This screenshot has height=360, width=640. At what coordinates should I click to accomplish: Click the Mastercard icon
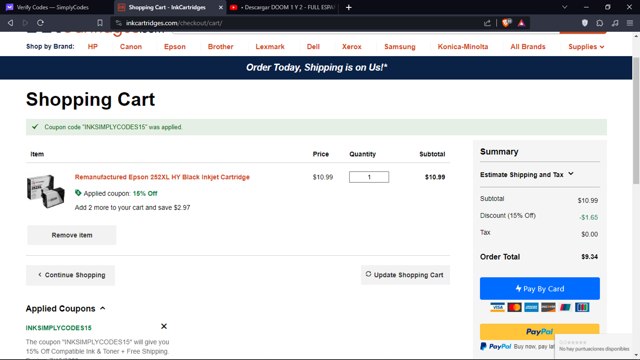pos(514,307)
